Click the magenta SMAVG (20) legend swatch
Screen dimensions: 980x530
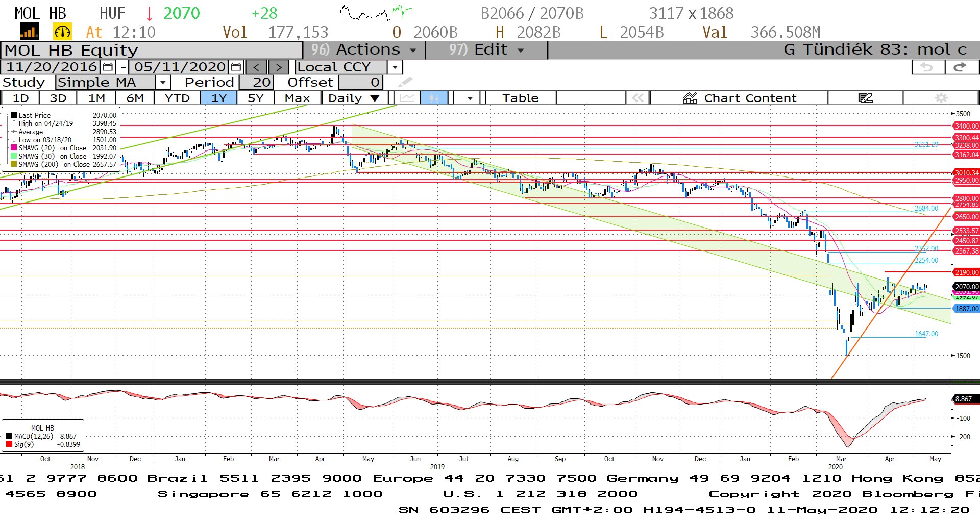coord(14,147)
